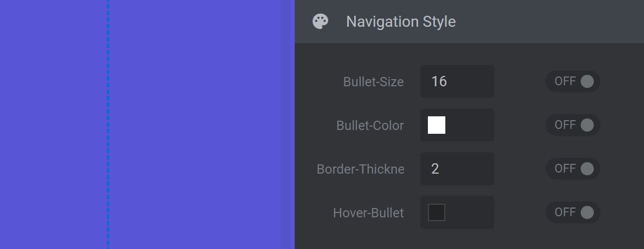This screenshot has height=249, width=644.
Task: Turn on the Hover-Bullet toggle
Action: 573,212
